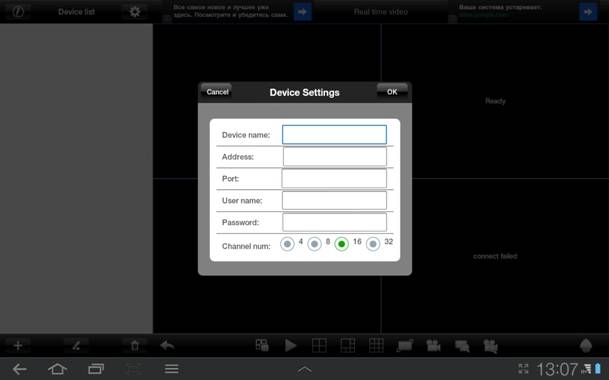609x380 pixels.
Task: Click the add device plus icon
Action: tap(18, 345)
